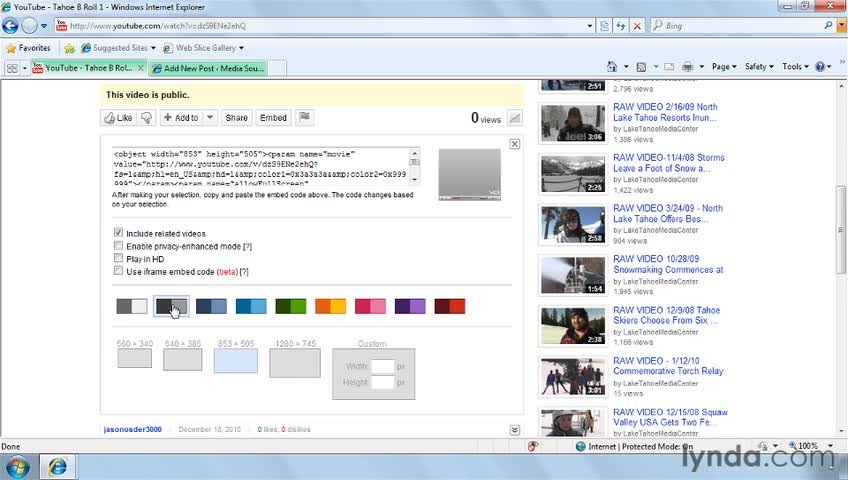Toggle Include related videos checkbox
This screenshot has height=480, width=848.
118,232
